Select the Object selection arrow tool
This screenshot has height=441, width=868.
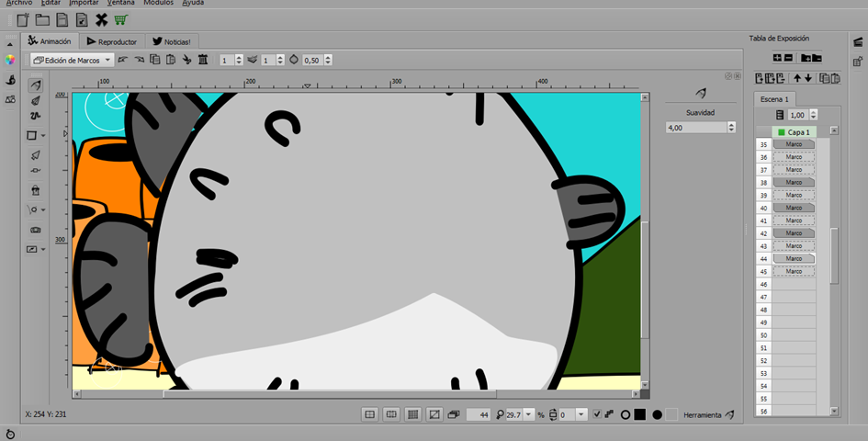click(36, 154)
